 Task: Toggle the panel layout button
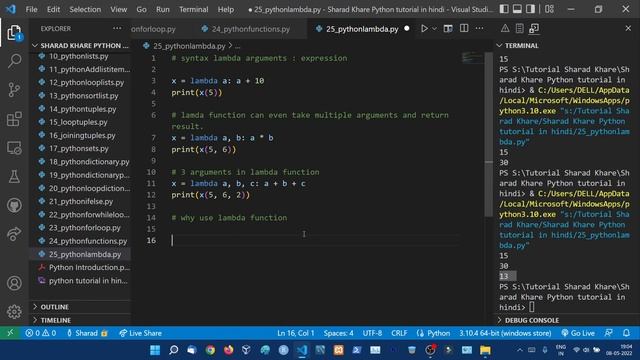click(517, 9)
